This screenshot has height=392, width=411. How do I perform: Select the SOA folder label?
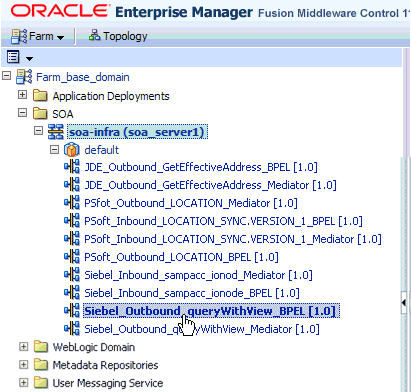click(63, 114)
